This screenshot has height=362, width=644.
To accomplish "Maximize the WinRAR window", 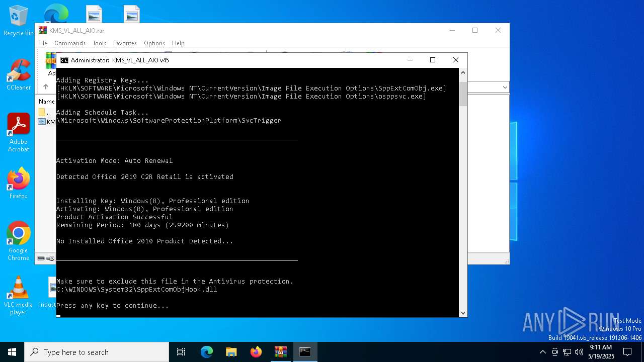I will pyautogui.click(x=474, y=30).
